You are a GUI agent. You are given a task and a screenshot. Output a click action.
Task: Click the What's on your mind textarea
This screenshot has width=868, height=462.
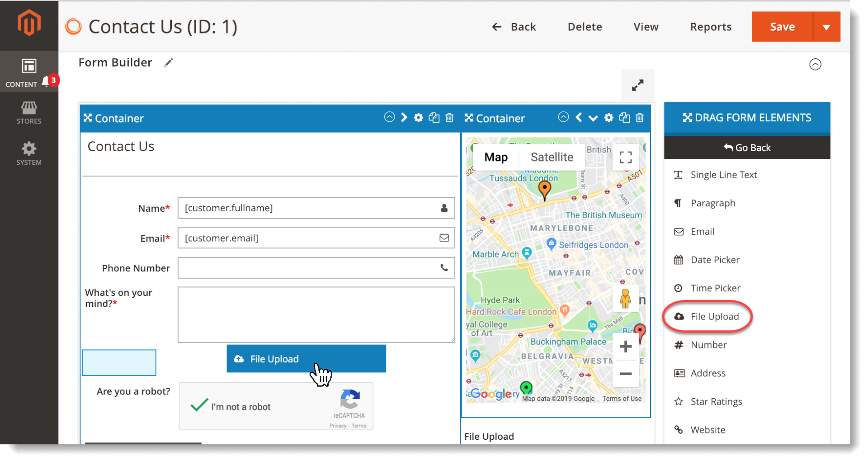pyautogui.click(x=316, y=314)
